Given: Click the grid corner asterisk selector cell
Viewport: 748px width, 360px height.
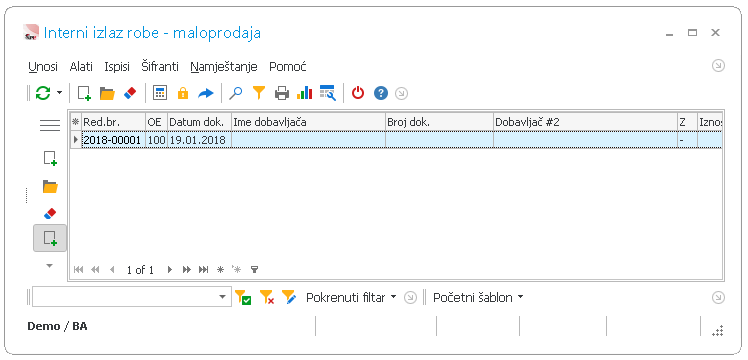Looking at the screenshot, I should pos(75,123).
